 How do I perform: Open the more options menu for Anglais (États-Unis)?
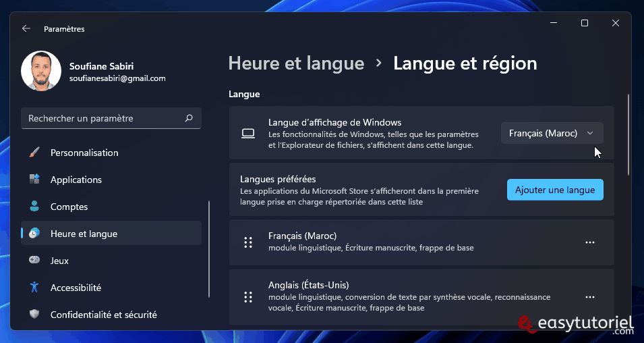(590, 297)
